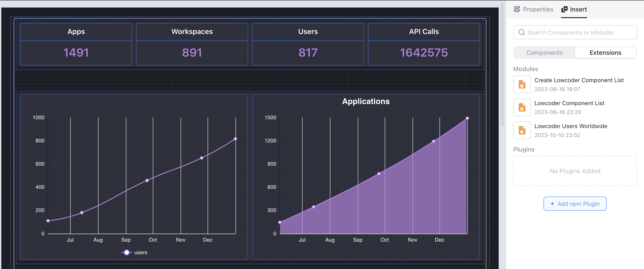Select the API Calls value 1642575
Image resolution: width=644 pixels, height=269 pixels.
[x=424, y=53]
